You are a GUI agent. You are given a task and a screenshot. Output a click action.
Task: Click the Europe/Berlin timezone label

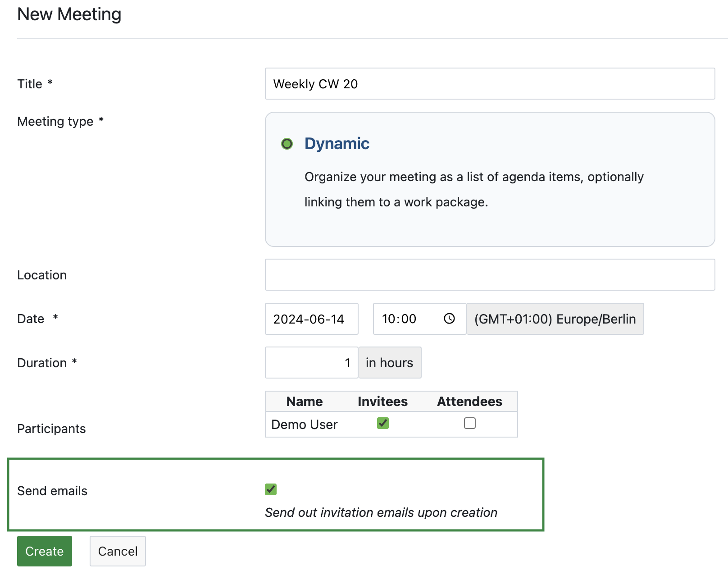pyautogui.click(x=555, y=319)
